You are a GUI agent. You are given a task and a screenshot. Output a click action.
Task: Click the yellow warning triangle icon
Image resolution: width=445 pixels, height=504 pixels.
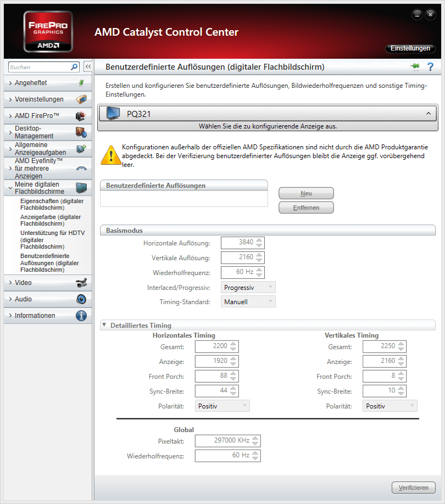tap(111, 155)
